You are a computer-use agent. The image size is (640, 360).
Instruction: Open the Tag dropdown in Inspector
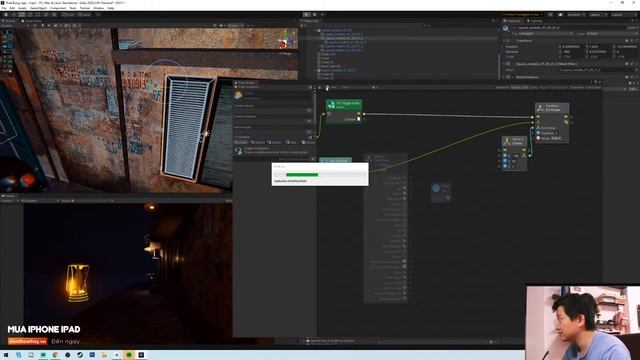(545, 34)
